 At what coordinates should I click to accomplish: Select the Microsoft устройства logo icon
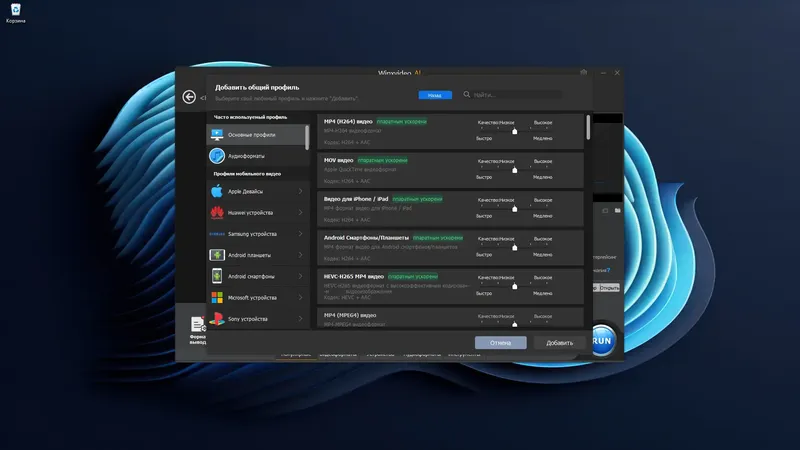(x=217, y=297)
